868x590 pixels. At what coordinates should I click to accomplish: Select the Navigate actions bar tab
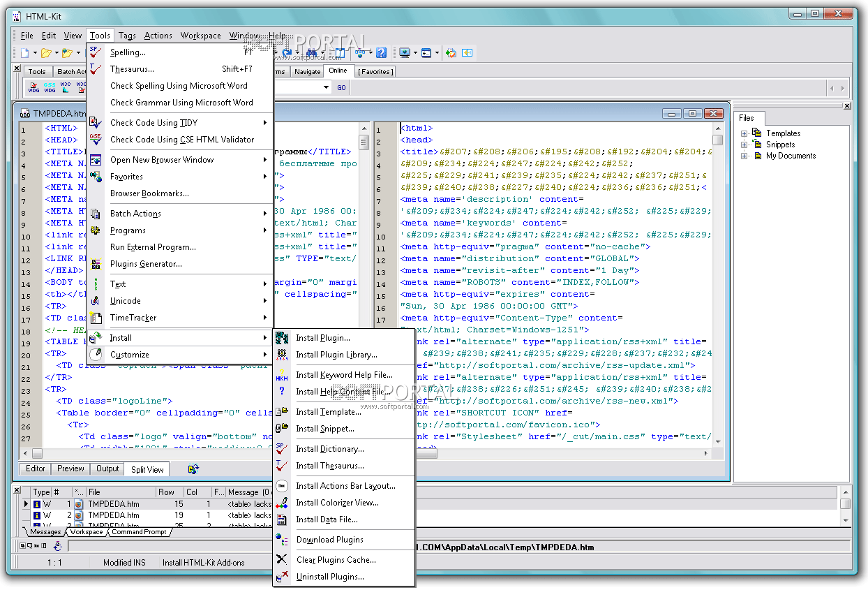307,71
